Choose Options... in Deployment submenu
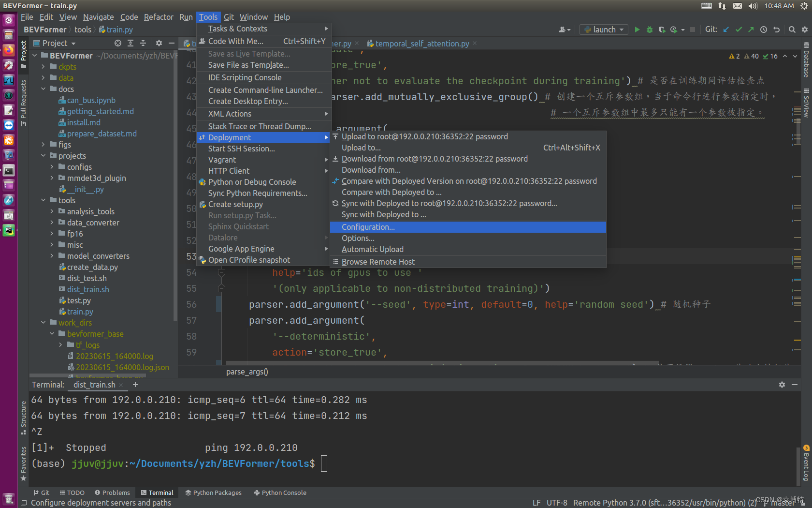This screenshot has height=508, width=812. [468, 238]
